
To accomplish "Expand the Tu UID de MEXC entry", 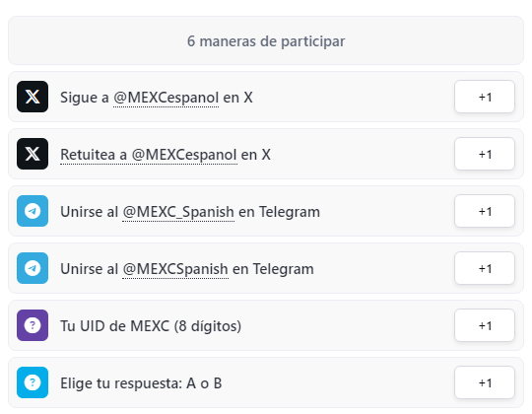I will [266, 325].
